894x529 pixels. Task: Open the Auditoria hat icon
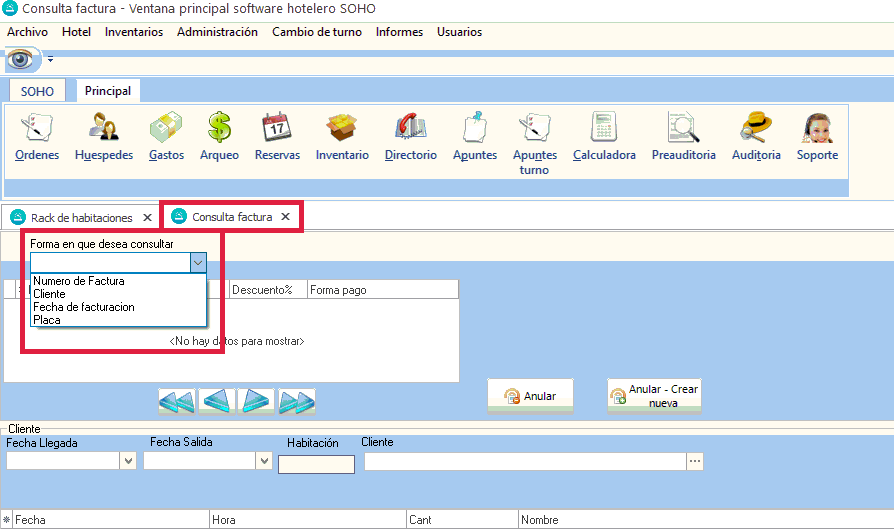756,129
